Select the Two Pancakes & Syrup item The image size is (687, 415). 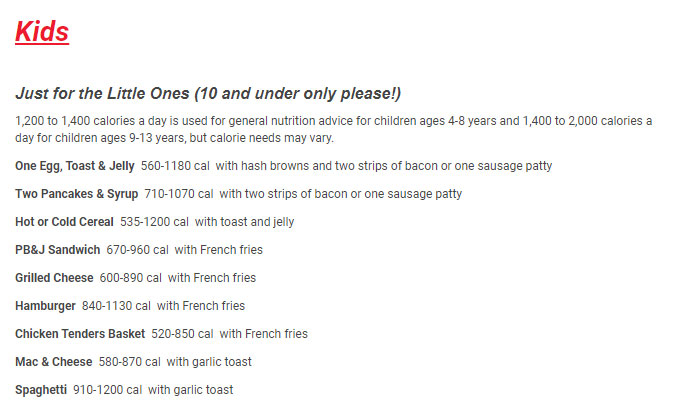click(76, 194)
